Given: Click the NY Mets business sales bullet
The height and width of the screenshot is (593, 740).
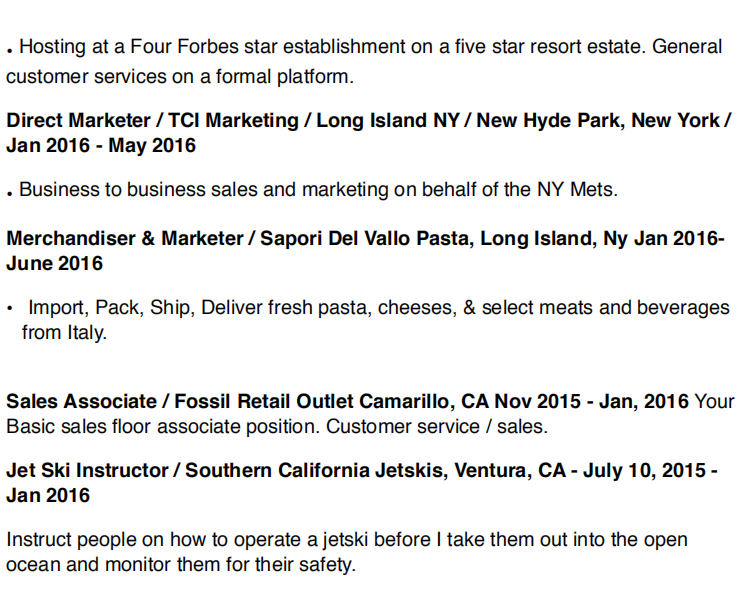Looking at the screenshot, I should click(312, 190).
